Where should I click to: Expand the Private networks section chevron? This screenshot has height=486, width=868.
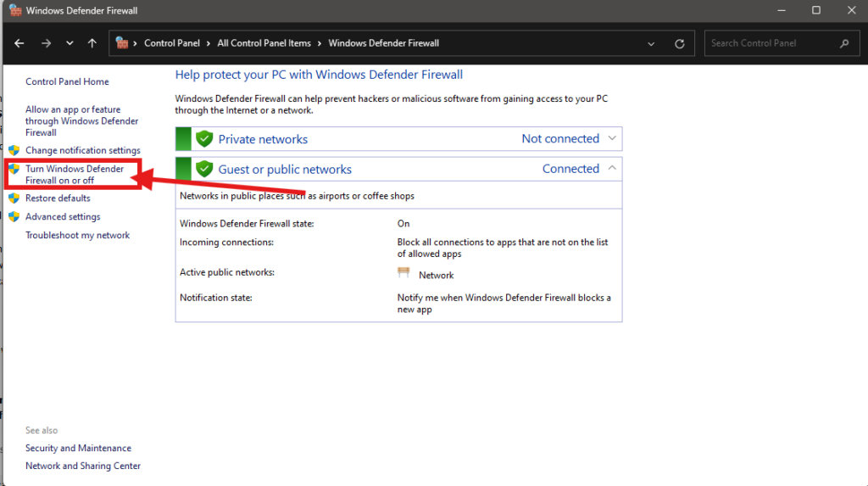click(612, 138)
